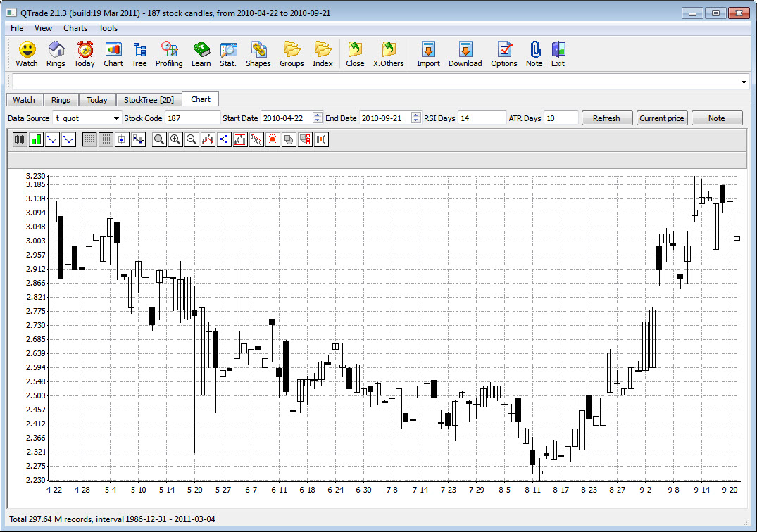Screen dimensions: 757x532
Task: Click the zoom in chart icon
Action: tap(175, 140)
